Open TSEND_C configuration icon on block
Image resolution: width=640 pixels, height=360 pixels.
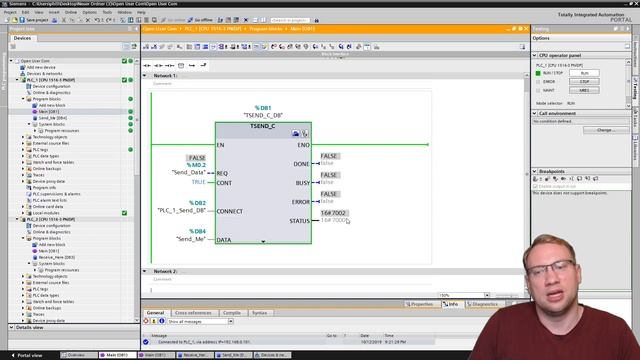tap(296, 133)
